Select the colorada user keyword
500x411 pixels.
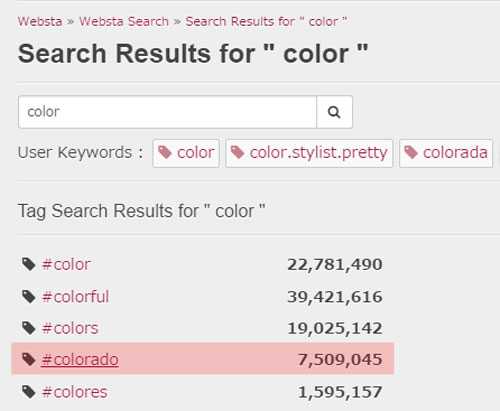[x=446, y=153]
